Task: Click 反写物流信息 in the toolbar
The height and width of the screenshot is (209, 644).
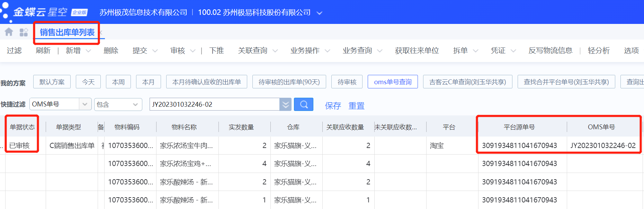Action: (x=551, y=51)
